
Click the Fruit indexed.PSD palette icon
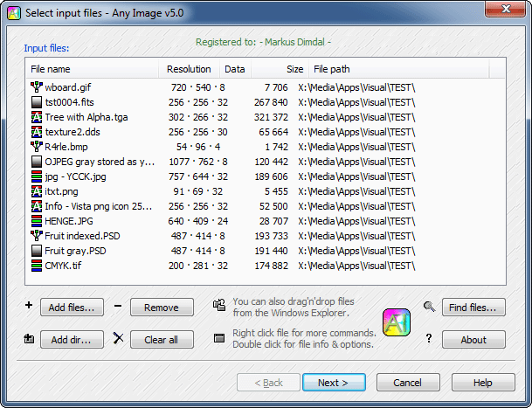pyautogui.click(x=37, y=236)
